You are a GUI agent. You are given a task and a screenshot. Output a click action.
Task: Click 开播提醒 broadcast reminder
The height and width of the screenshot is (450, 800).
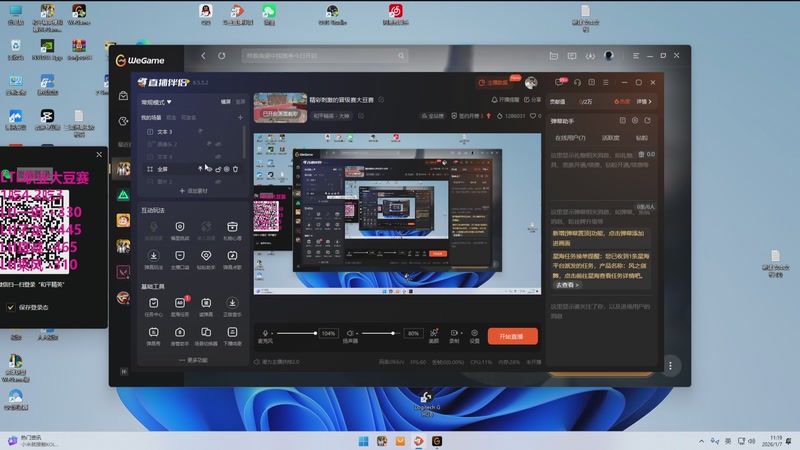[505, 99]
